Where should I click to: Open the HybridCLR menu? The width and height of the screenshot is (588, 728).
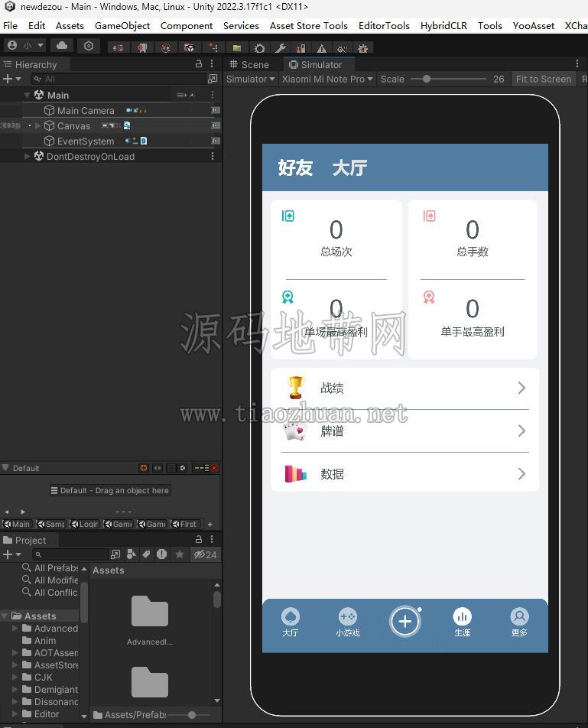[443, 26]
